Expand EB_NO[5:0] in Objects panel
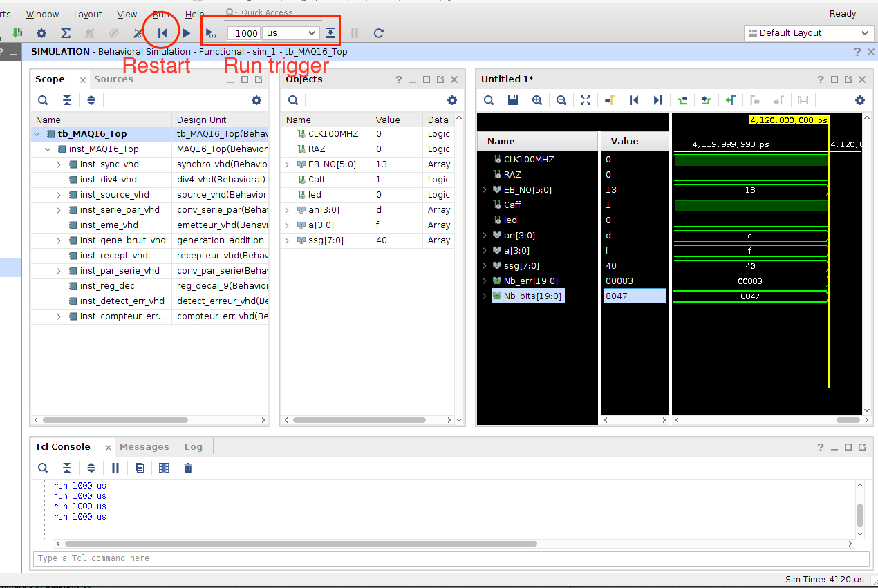Viewport: 878px width, 588px height. tap(287, 164)
